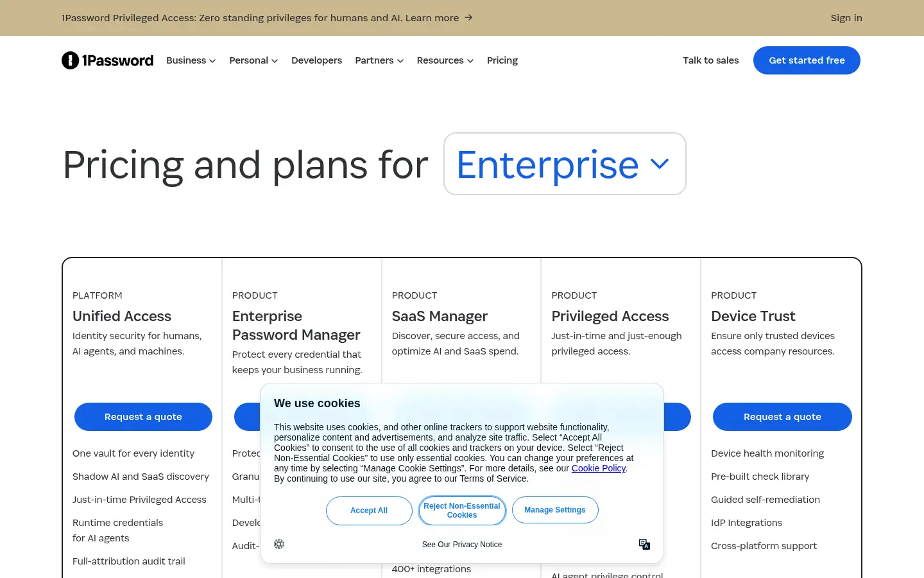Click See Our Privacy Notice

[x=462, y=545]
